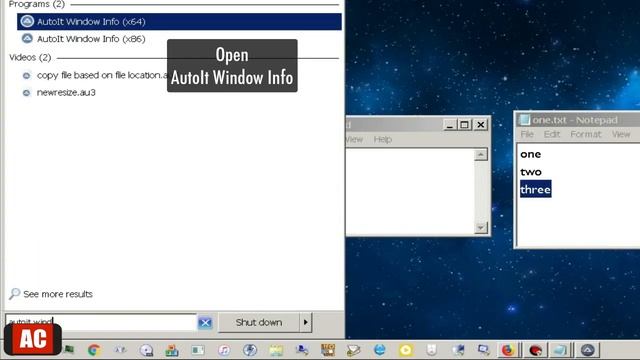Screen dimensions: 640x360
Task: Open the green flag taskbar icon
Action: [x=69, y=349]
